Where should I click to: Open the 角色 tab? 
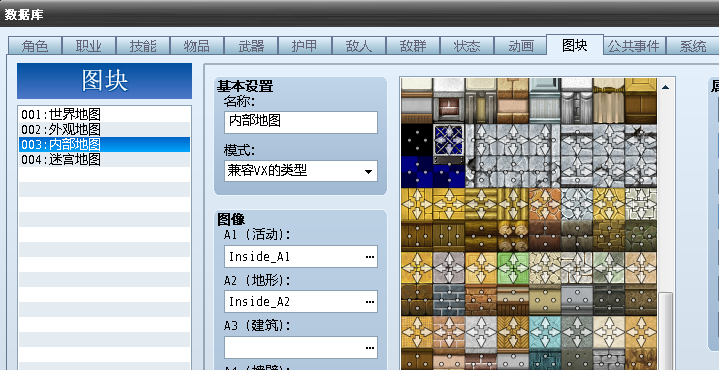[x=34, y=46]
